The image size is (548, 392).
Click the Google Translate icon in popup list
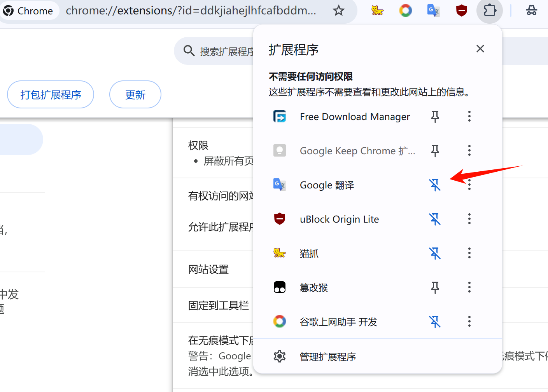(x=280, y=185)
